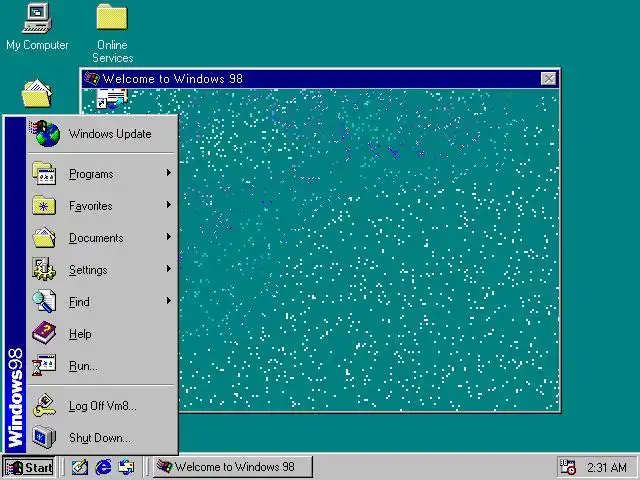The height and width of the screenshot is (480, 640).
Task: Click the Favorites star folder icon
Action: click(x=44, y=205)
